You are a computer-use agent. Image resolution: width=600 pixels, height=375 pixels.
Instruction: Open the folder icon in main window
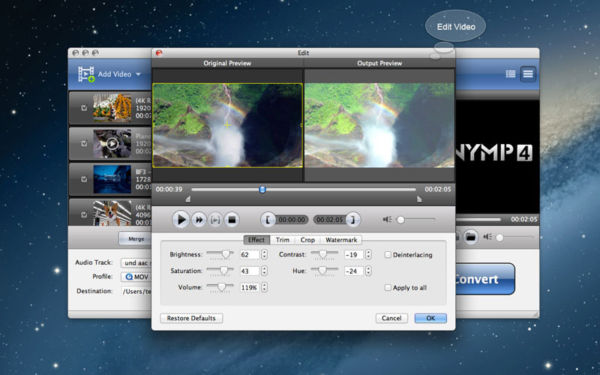tap(470, 237)
